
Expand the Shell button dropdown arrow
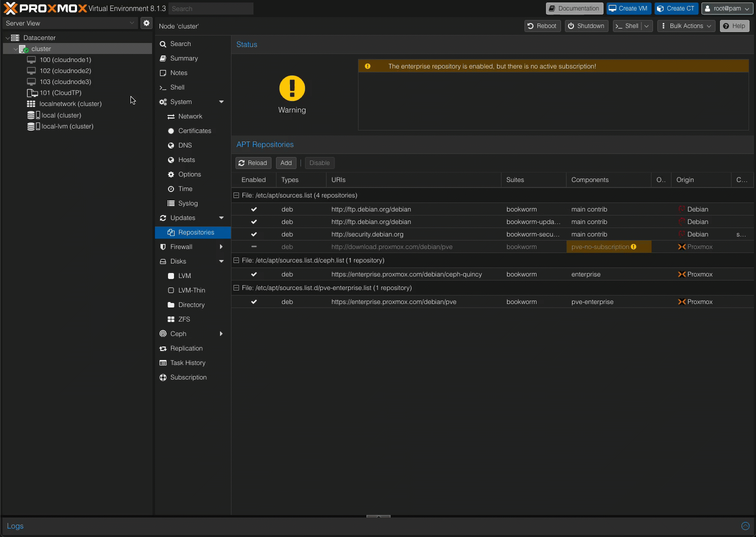[647, 26]
